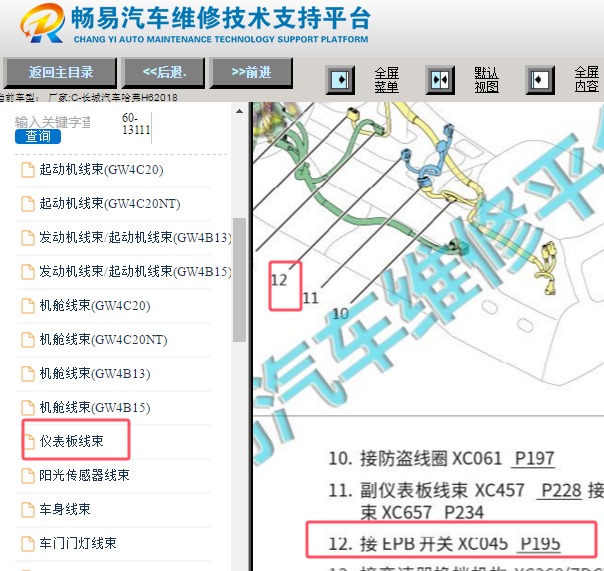
Task: Click document icon beside 发动机线束/起动机线束(GW4B15)
Action: 28,272
